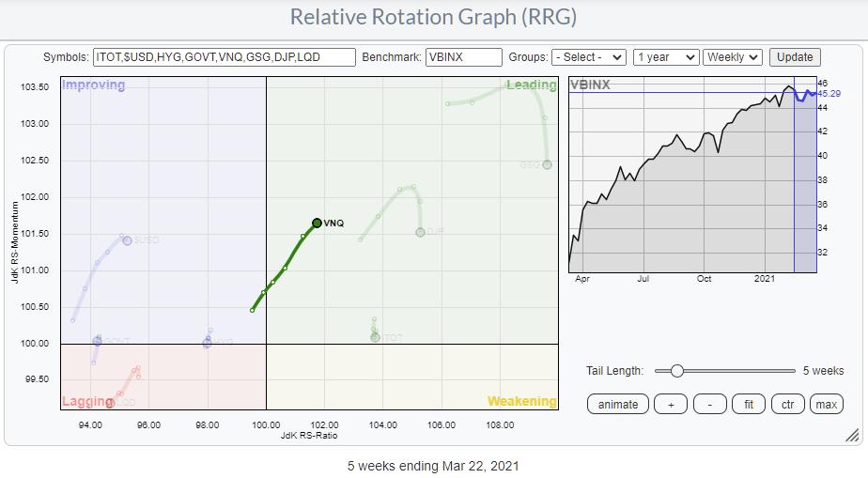Open the Groups select dropdown
Screen dimensions: 868x478
589,57
